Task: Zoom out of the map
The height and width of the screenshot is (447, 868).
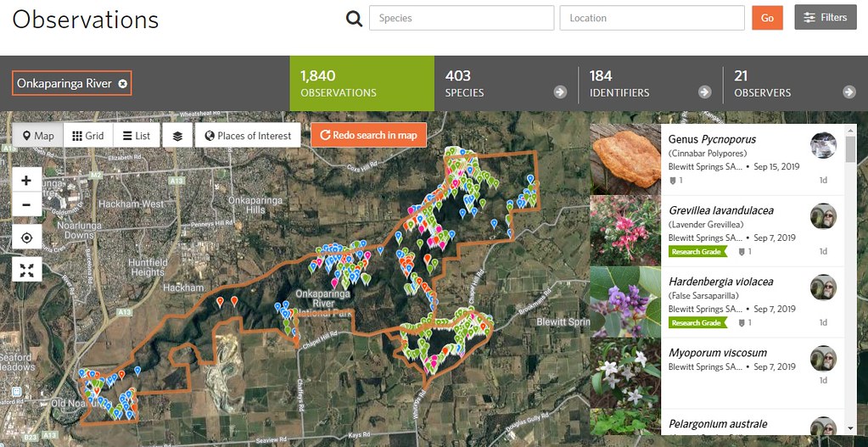Action: [26, 204]
